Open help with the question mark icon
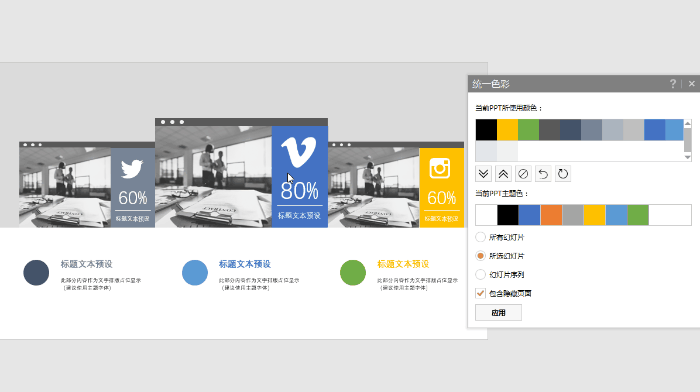 click(x=673, y=83)
